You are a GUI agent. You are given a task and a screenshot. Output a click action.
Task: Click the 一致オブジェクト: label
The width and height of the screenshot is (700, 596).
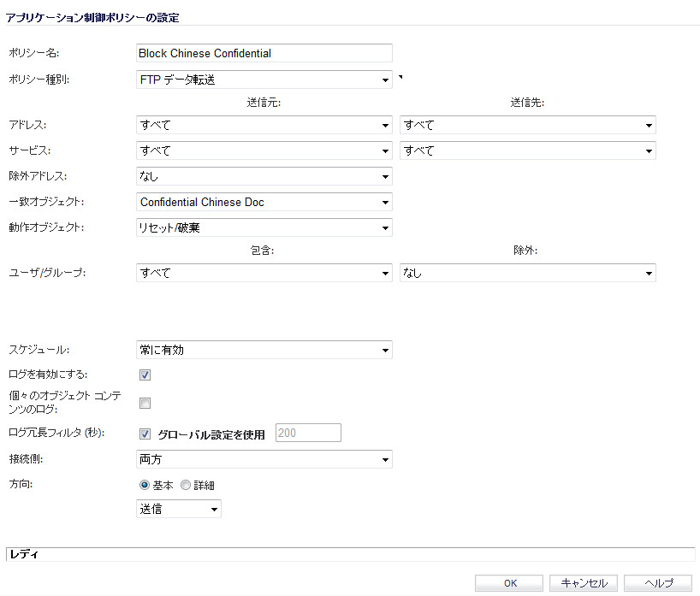(46, 202)
